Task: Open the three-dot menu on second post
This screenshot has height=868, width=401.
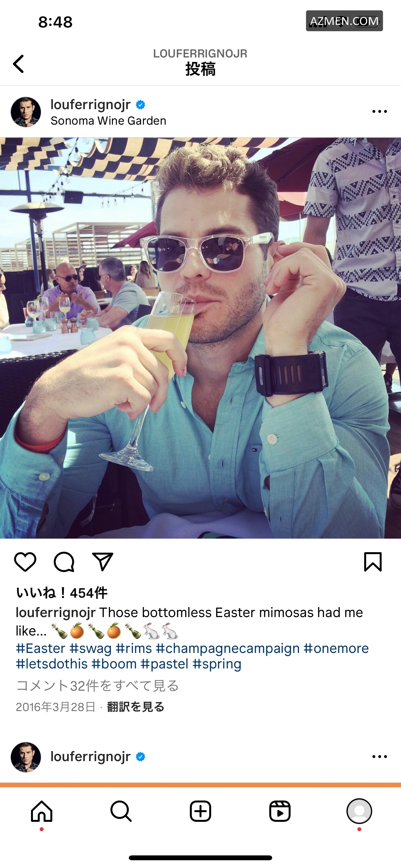Action: (x=379, y=757)
